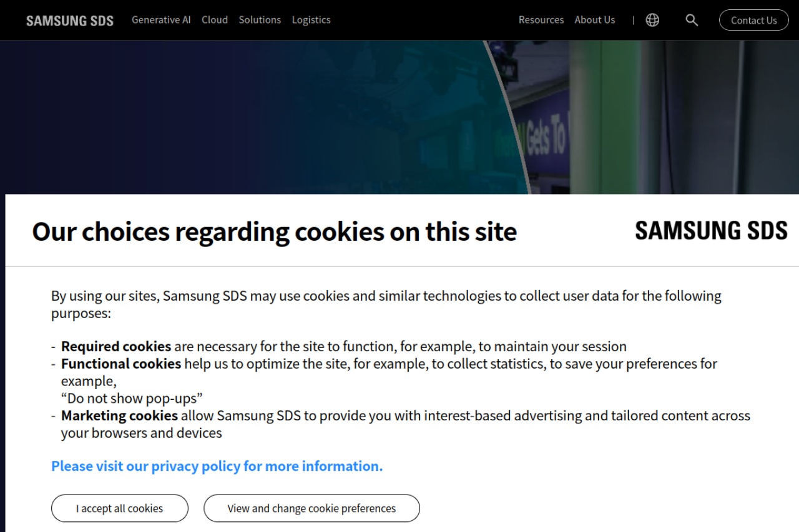Image resolution: width=799 pixels, height=532 pixels.
Task: Visit the privacy policy link
Action: [x=217, y=466]
